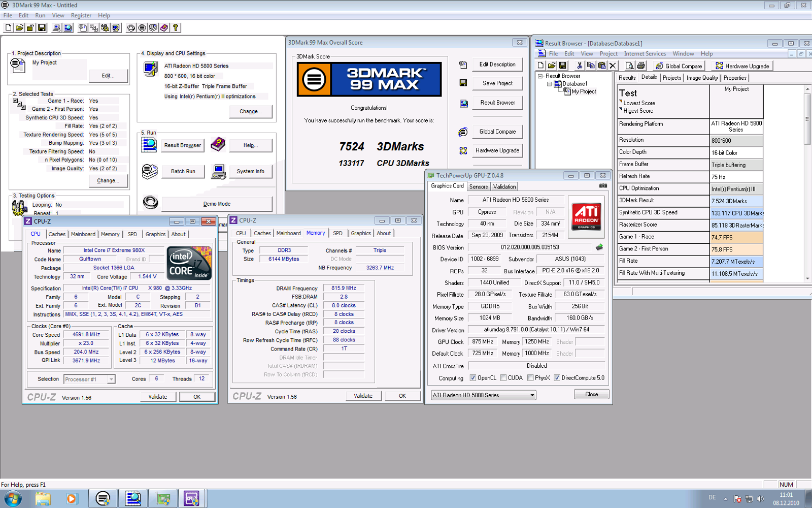Viewport: 812px width, 508px height.
Task: Toggle CUDA checkbox in GPU-Z
Action: tap(503, 378)
